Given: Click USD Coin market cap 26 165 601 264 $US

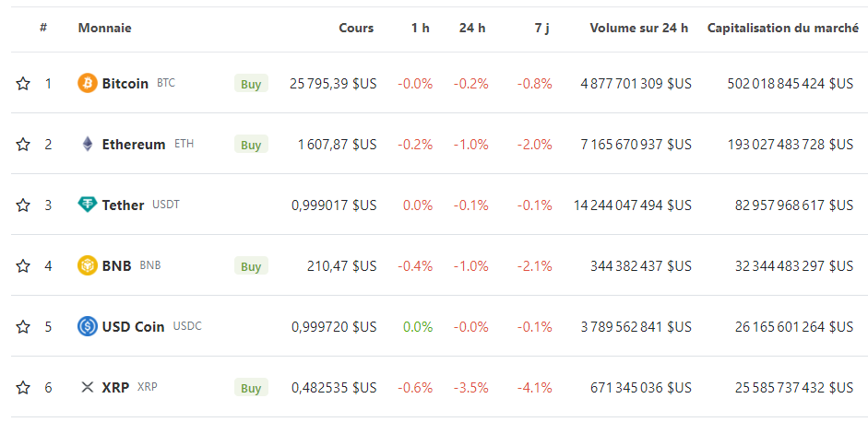Looking at the screenshot, I should pos(794,327).
